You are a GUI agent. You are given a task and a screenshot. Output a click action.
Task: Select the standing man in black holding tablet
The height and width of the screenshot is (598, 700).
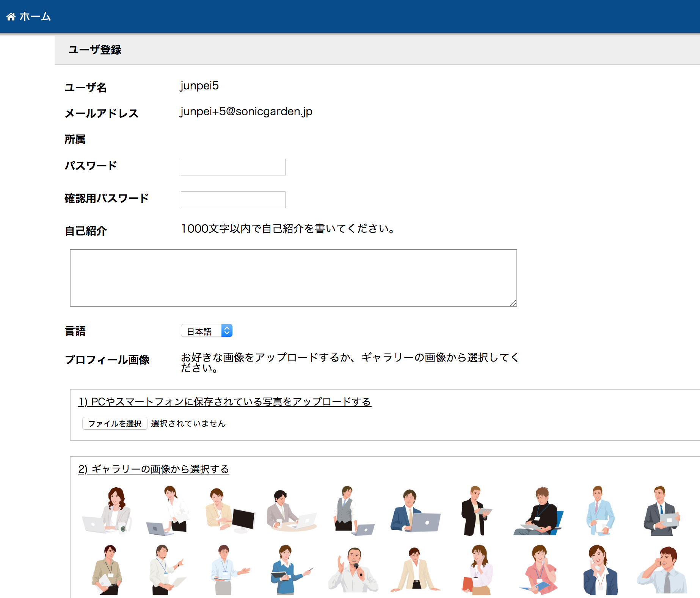pos(475,510)
